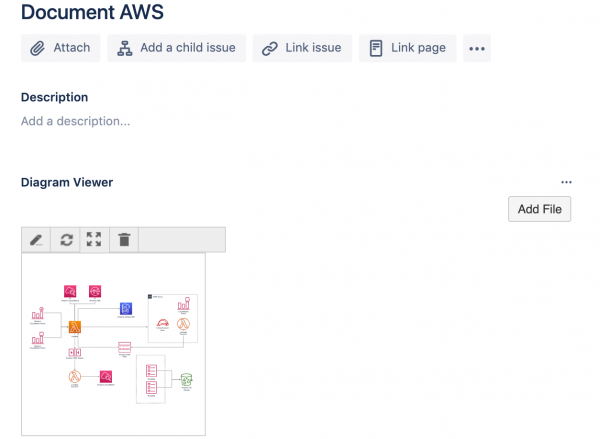Open the Diagram Viewer options ellipsis menu
This screenshot has height=439, width=600.
(567, 183)
